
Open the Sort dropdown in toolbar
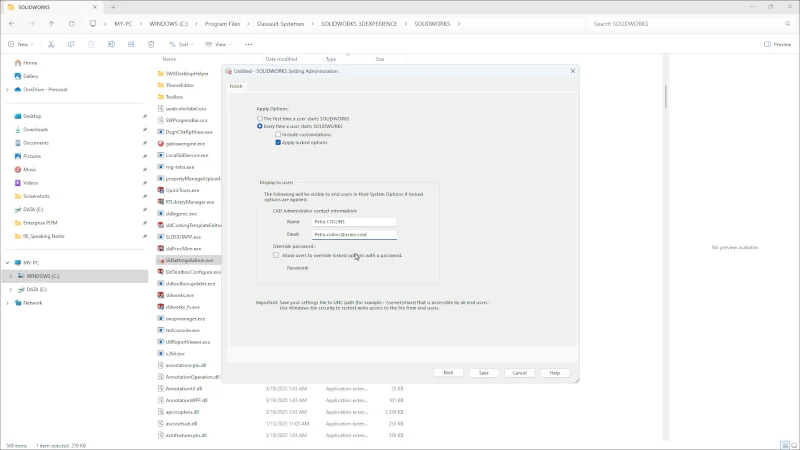click(179, 44)
